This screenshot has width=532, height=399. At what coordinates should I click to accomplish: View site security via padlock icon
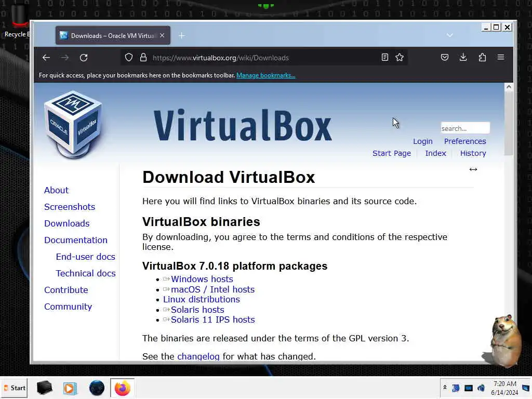[x=143, y=57]
